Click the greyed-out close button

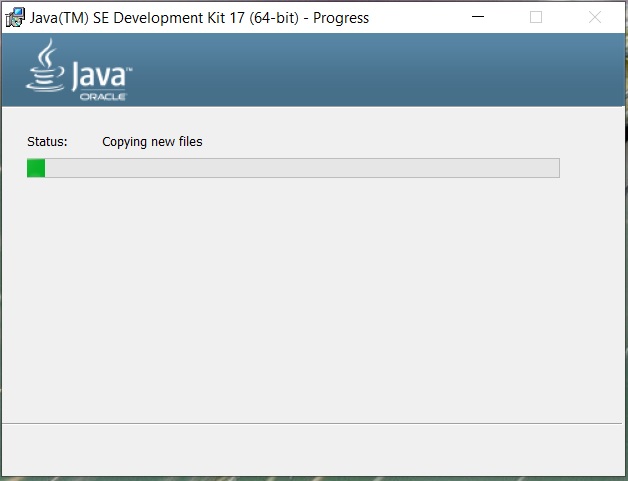595,17
